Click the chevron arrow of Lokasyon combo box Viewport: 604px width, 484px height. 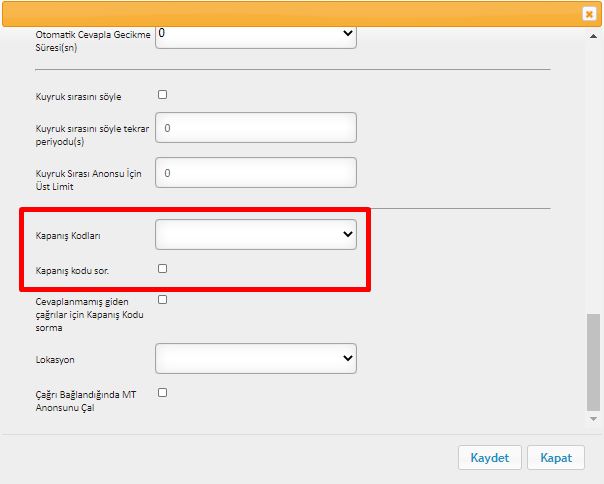pos(348,358)
